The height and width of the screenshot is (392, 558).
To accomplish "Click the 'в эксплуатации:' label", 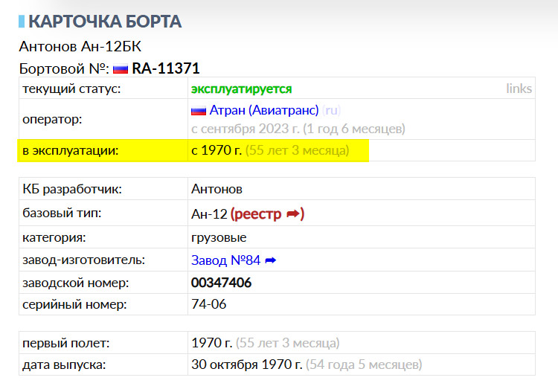I will pyautogui.click(x=70, y=150).
